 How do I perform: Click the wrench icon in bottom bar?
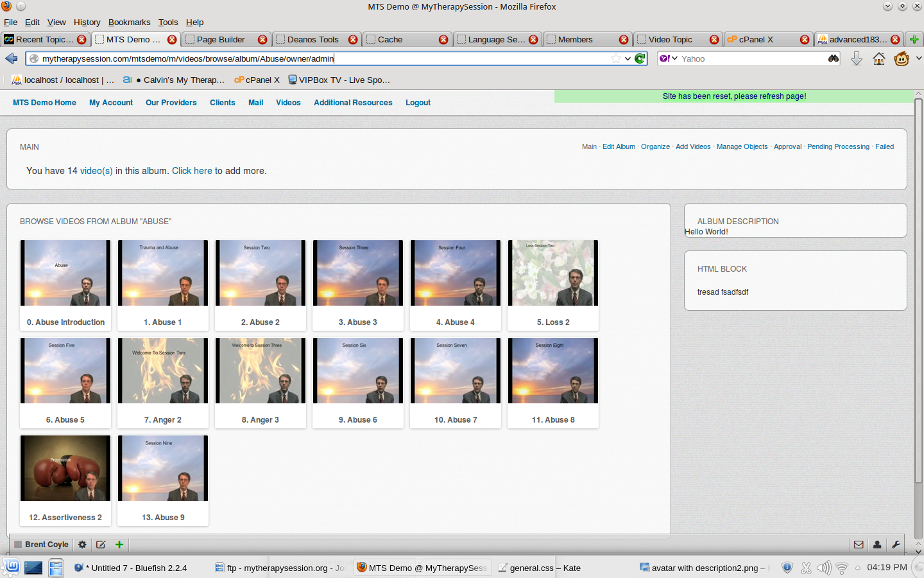click(896, 545)
